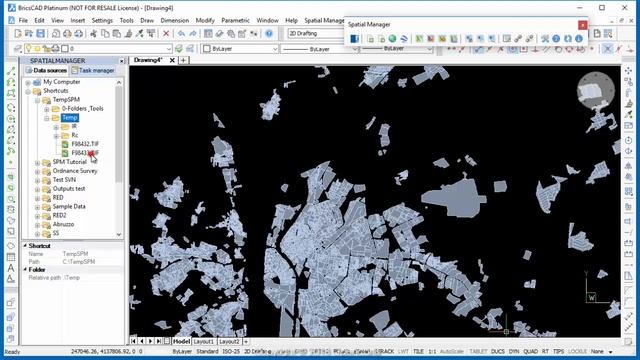Switch to the Layout2 tab
This screenshot has height=360, width=640.
pos(229,341)
